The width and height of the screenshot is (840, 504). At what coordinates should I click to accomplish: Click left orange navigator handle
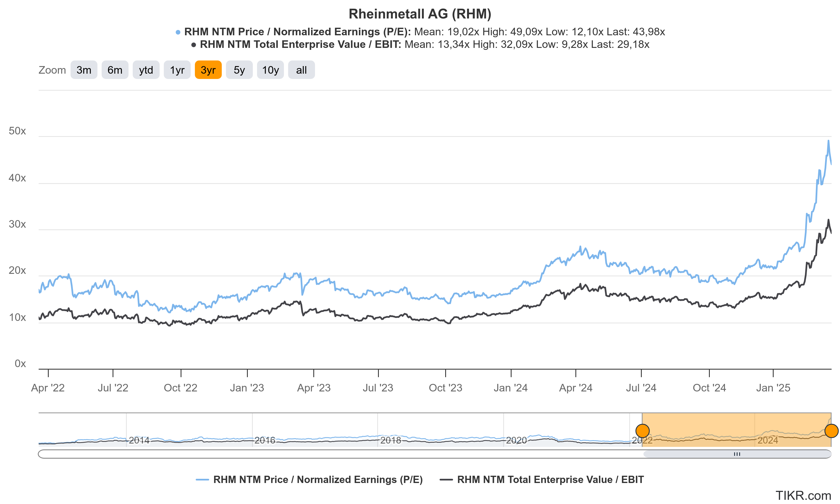642,431
